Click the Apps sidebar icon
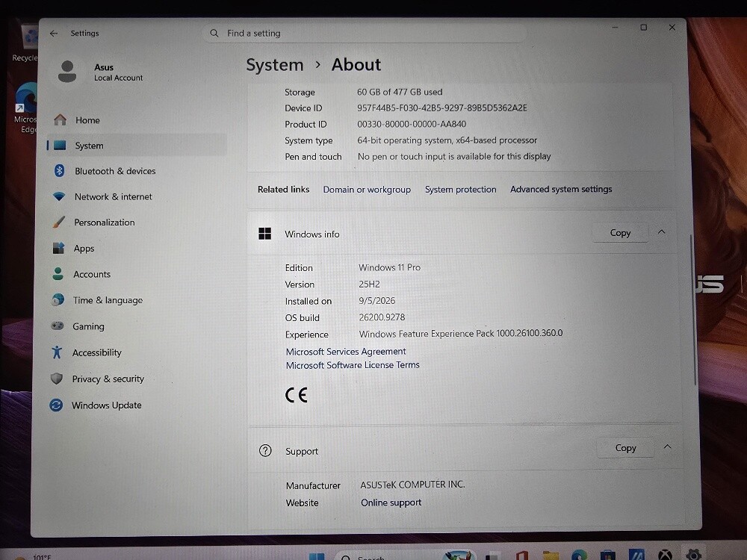 point(58,248)
